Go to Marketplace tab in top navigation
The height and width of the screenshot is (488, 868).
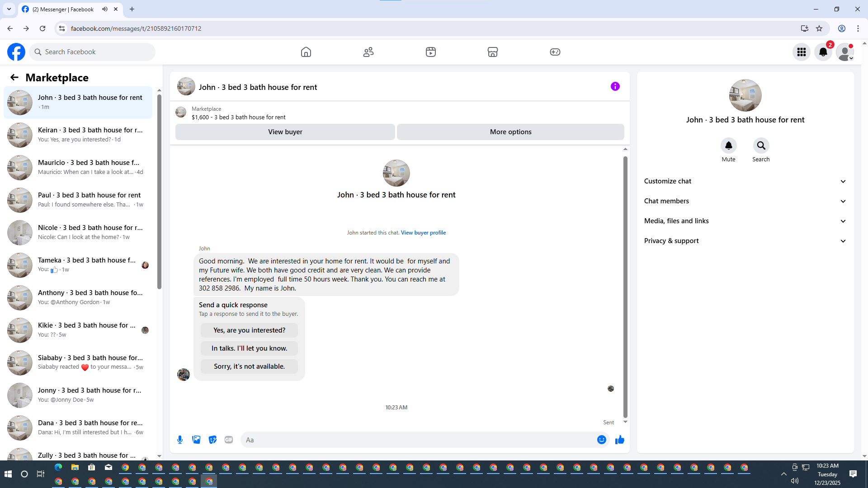point(492,52)
